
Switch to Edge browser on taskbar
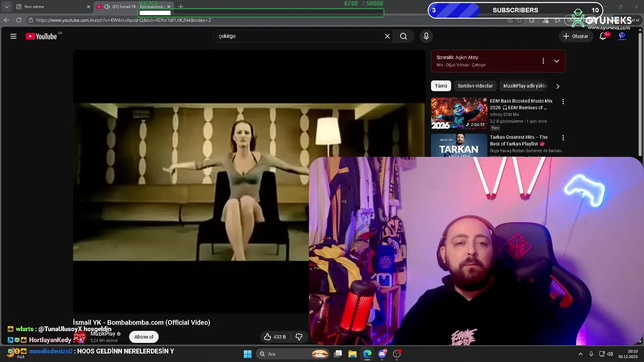tap(367, 354)
